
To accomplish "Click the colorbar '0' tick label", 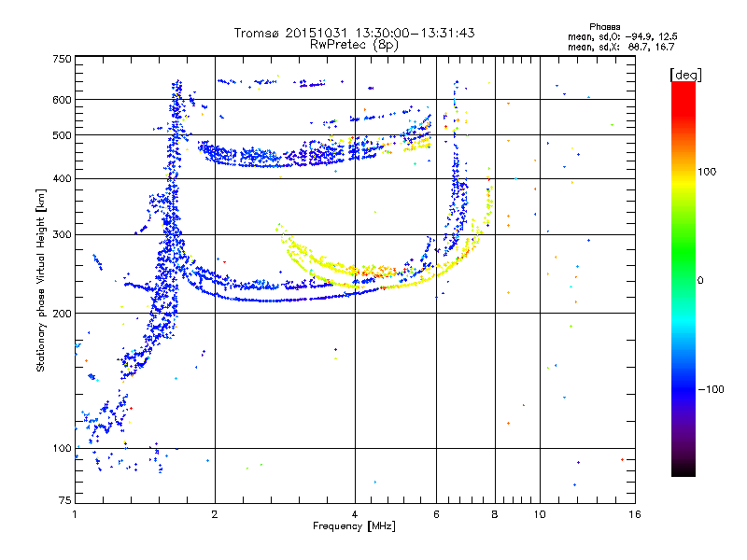I will pos(700,281).
